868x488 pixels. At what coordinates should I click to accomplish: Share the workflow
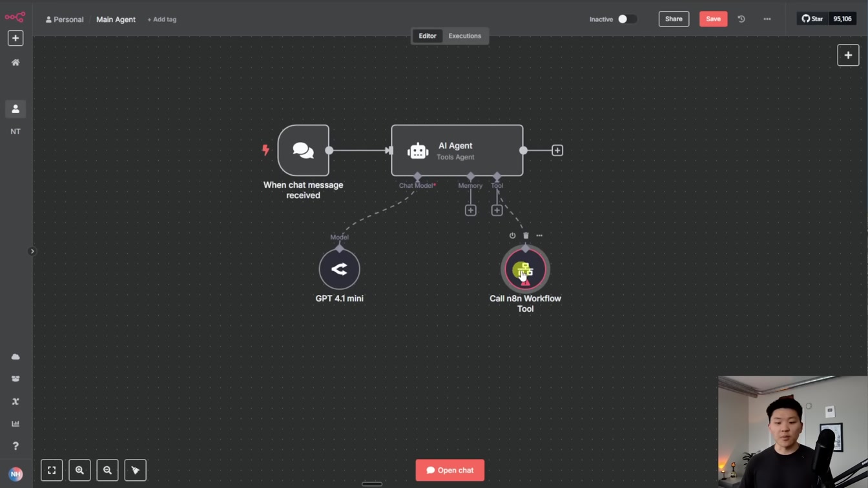coord(674,19)
